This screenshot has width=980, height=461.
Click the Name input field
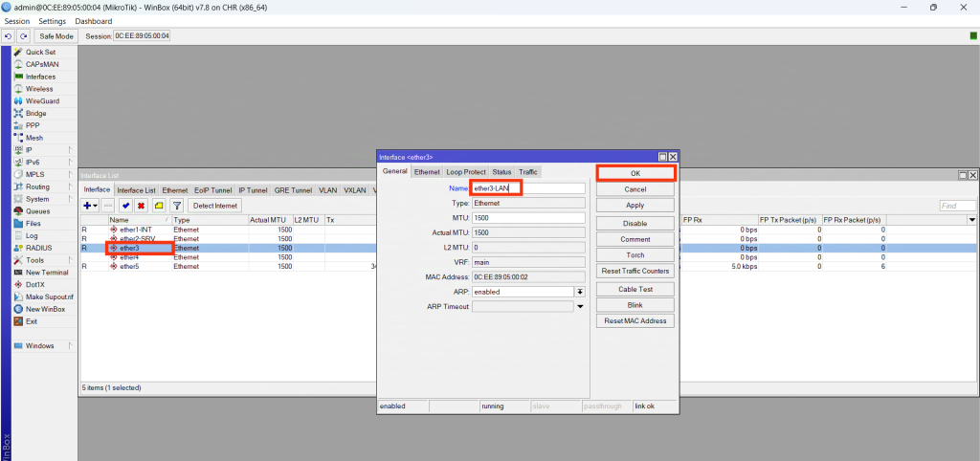click(527, 189)
